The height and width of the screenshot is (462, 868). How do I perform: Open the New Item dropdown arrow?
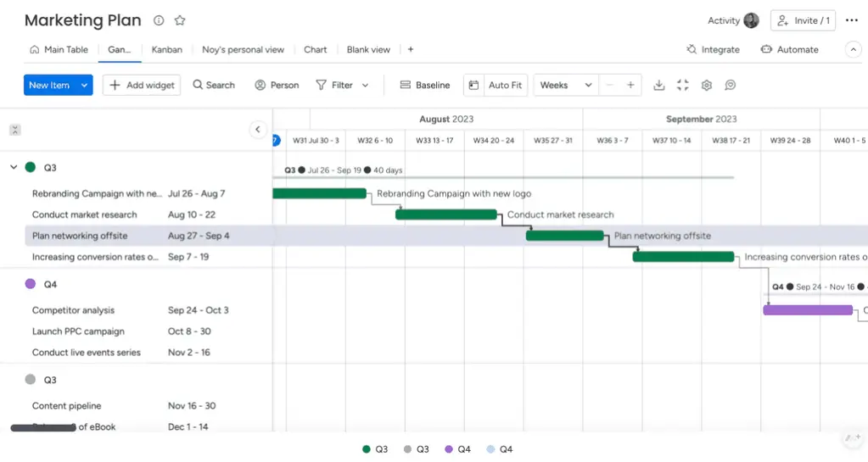pyautogui.click(x=84, y=85)
